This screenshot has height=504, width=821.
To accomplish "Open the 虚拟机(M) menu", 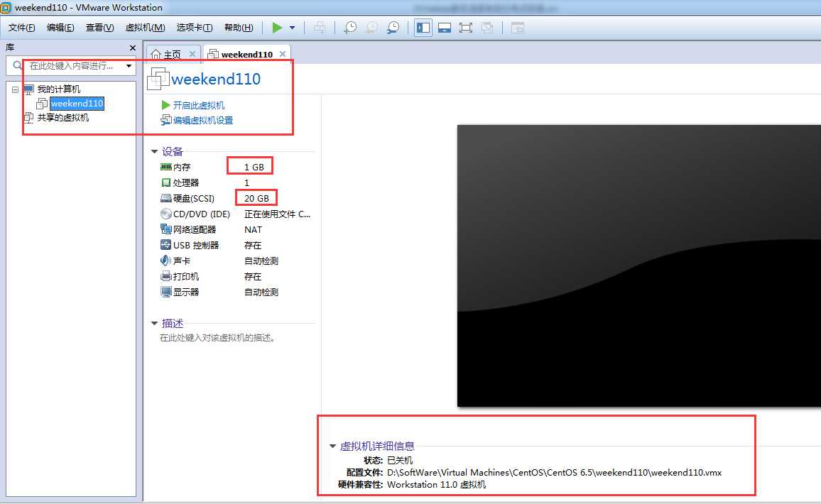I will 145,28.
